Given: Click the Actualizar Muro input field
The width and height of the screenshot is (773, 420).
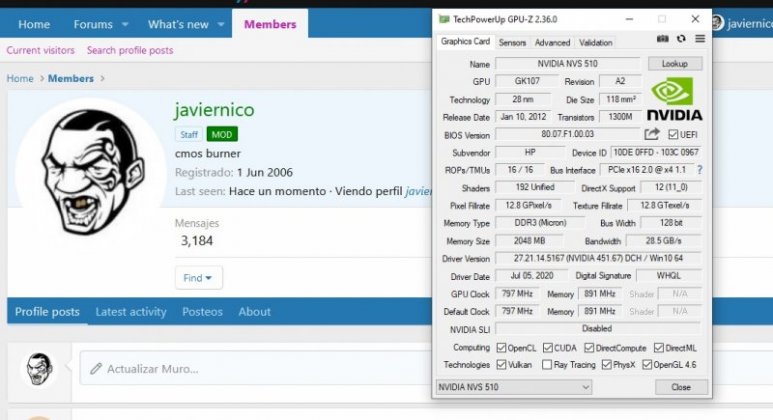Looking at the screenshot, I should [x=255, y=368].
